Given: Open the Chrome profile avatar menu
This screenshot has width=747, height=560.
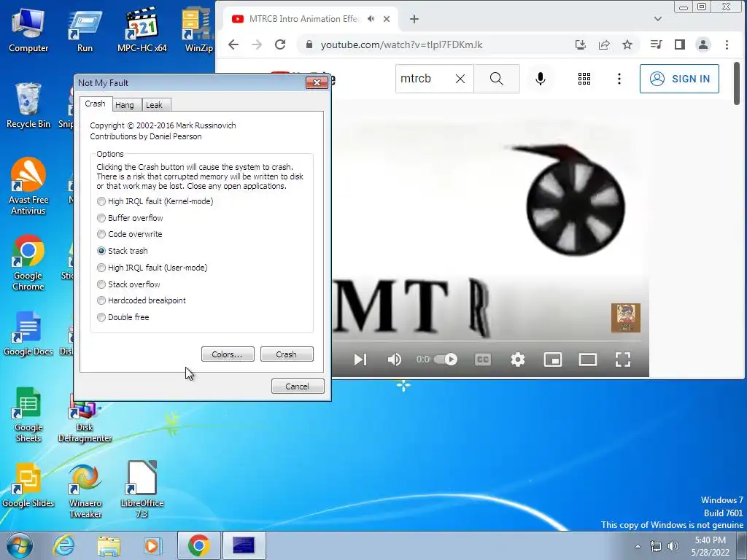Looking at the screenshot, I should pyautogui.click(x=703, y=44).
